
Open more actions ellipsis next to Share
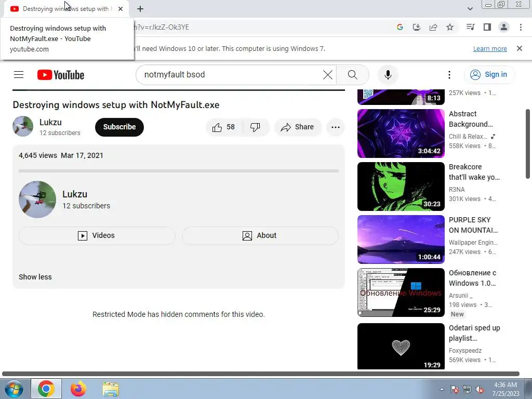pos(336,127)
